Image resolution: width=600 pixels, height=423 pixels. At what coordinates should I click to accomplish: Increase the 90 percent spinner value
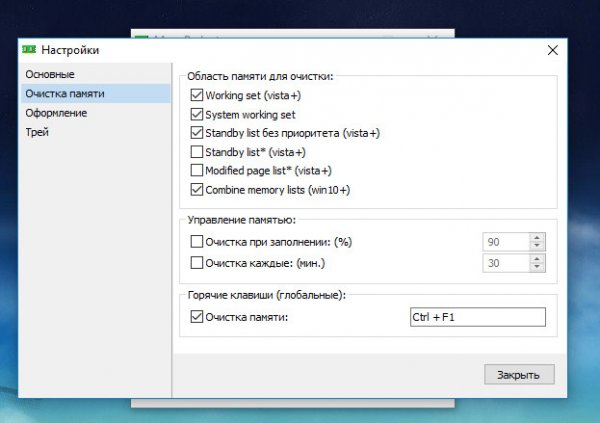(537, 237)
